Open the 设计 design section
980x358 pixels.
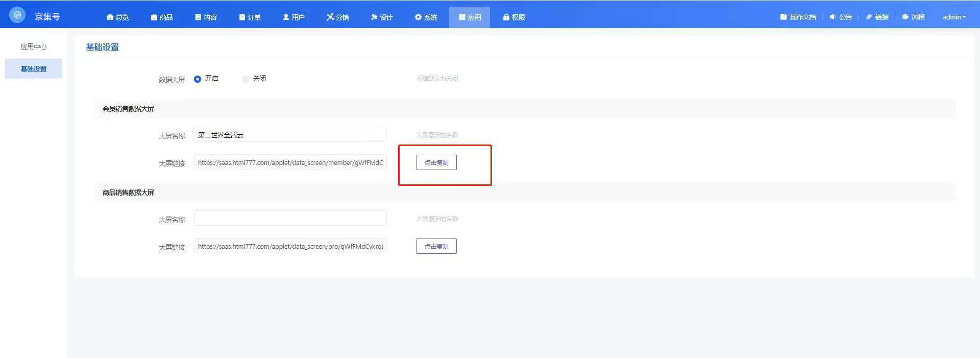pyautogui.click(x=382, y=17)
